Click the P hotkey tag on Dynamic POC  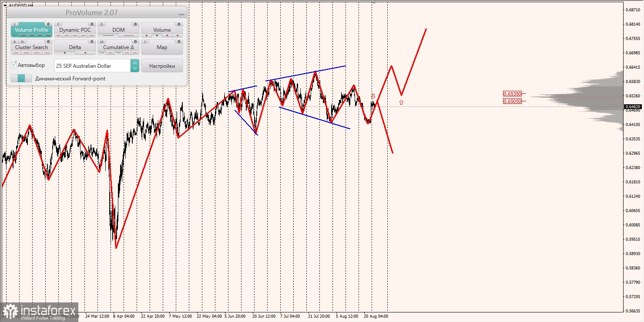pyautogui.click(x=58, y=24)
